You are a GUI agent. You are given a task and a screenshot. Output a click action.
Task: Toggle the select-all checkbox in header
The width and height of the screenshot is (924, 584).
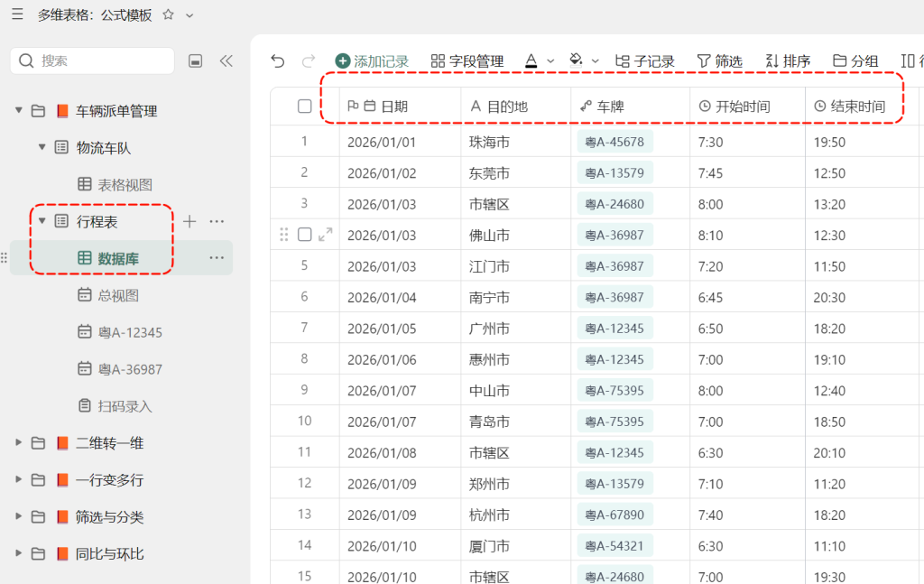[x=305, y=107]
